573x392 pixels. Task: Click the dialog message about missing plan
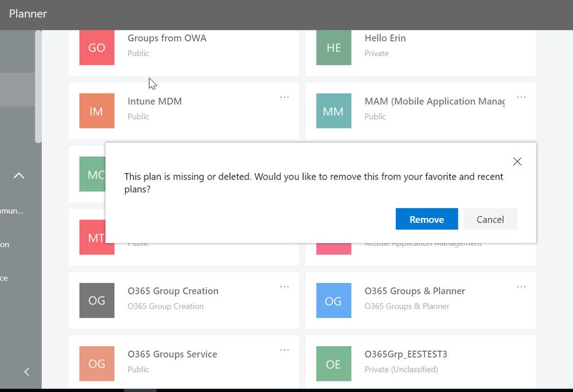pyautogui.click(x=314, y=183)
